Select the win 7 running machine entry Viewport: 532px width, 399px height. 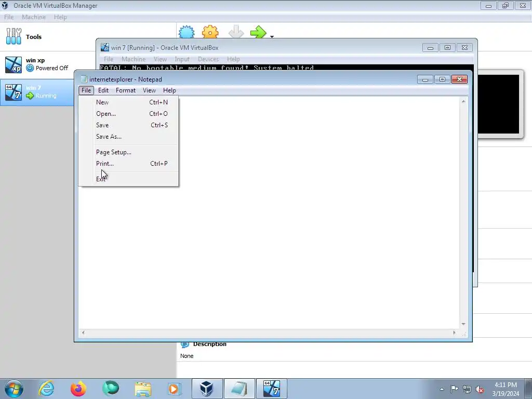[x=37, y=92]
